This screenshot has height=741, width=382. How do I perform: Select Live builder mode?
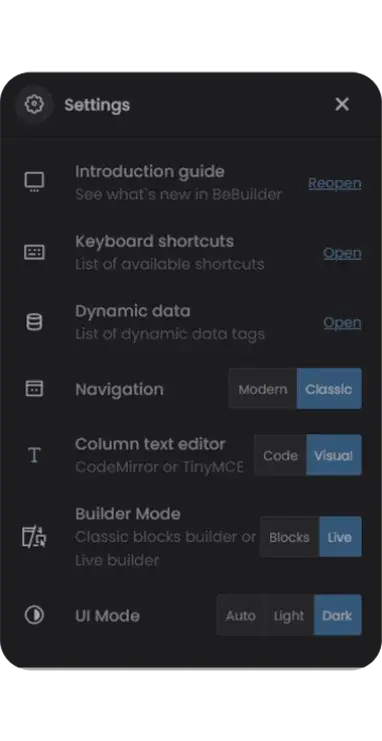click(340, 537)
